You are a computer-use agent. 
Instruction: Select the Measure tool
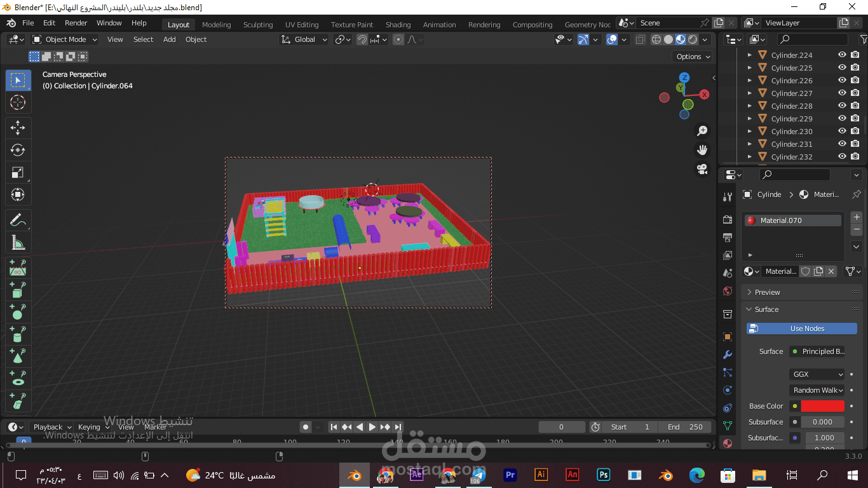[x=18, y=243]
